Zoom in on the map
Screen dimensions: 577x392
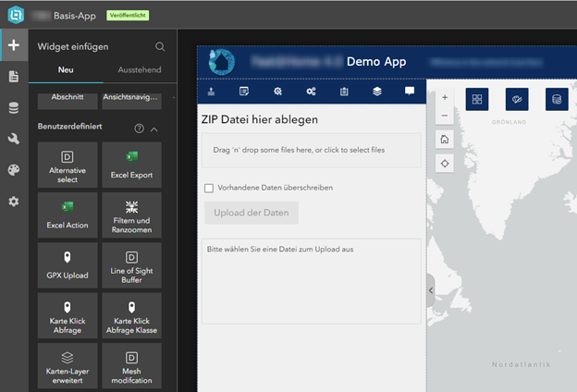[x=445, y=98]
